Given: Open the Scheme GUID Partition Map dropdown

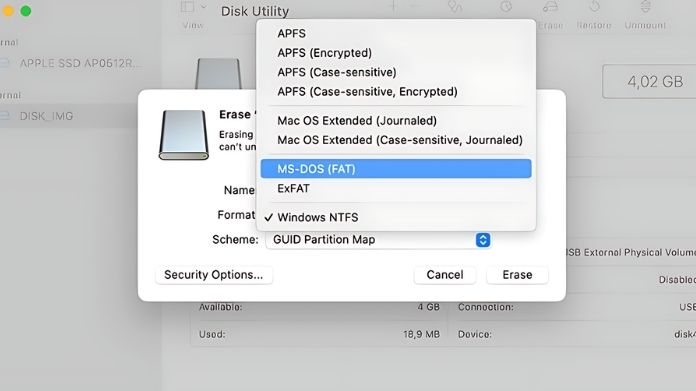Looking at the screenshot, I should click(378, 240).
